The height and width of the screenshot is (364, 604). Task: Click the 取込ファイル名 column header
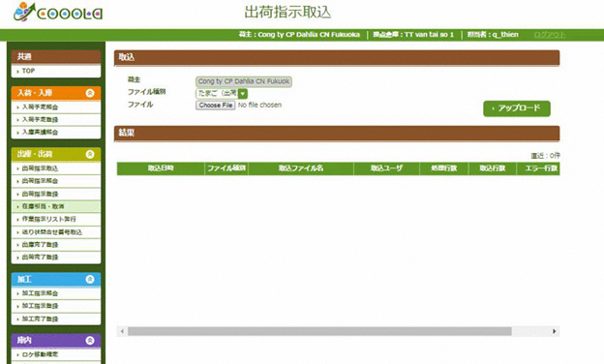[x=301, y=168]
